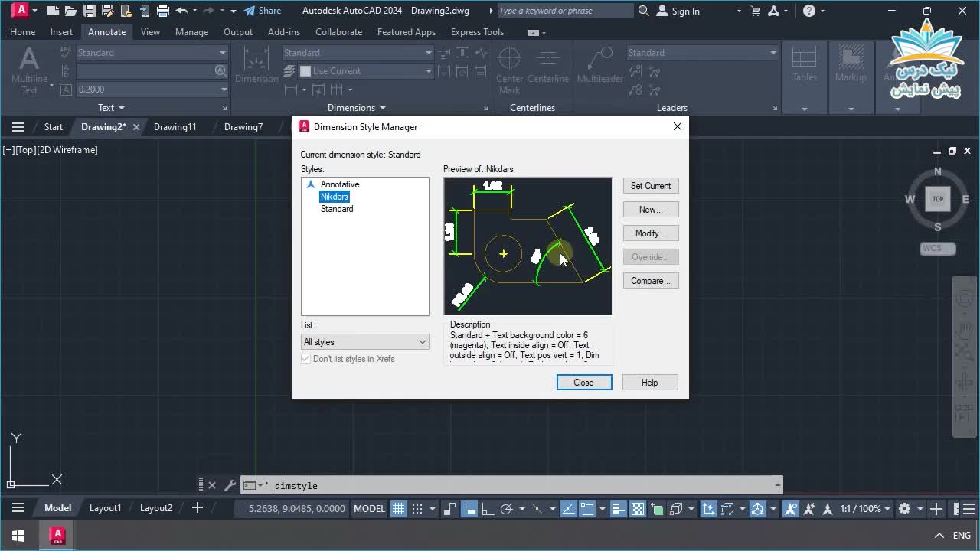Select the Standard style in list
This screenshot has height=551, width=980.
pyautogui.click(x=337, y=209)
